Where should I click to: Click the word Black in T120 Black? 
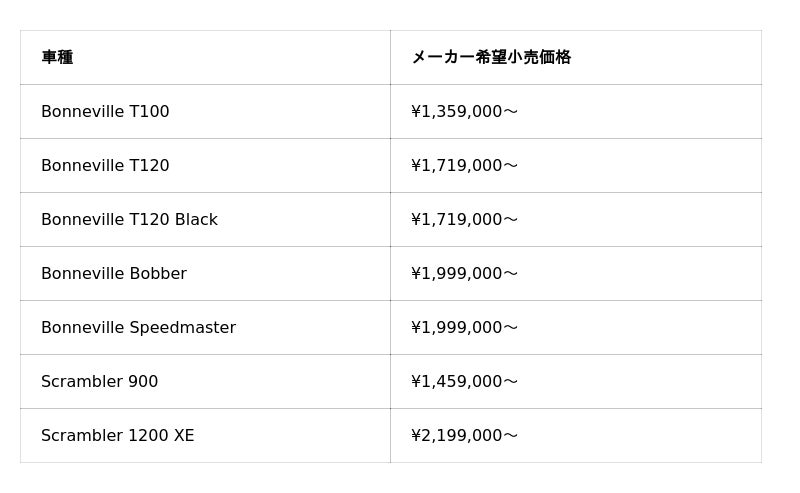tap(196, 220)
